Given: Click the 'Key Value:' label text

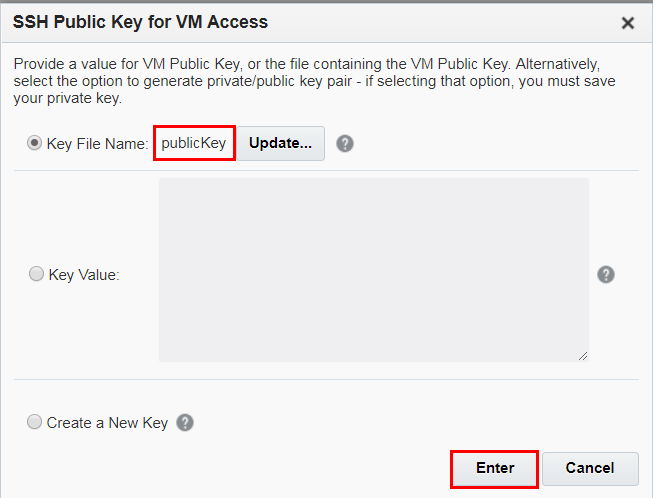Looking at the screenshot, I should tap(84, 274).
